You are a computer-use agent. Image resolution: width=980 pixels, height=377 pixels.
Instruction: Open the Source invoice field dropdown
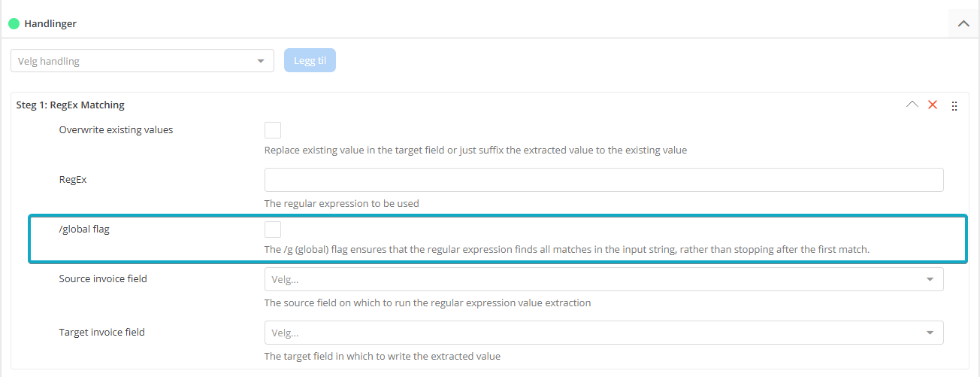tap(603, 279)
